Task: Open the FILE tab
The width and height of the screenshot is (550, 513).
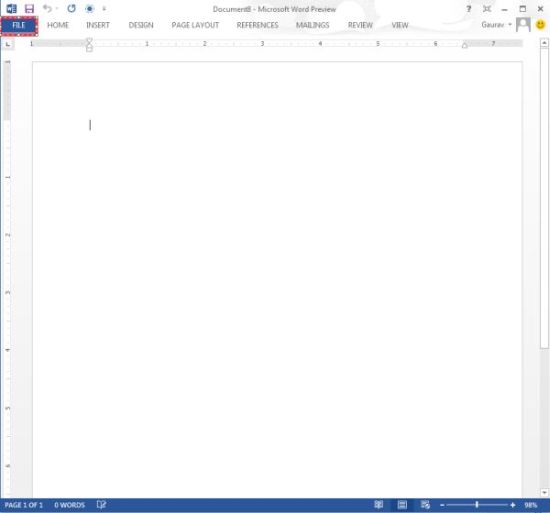Action: (19, 25)
